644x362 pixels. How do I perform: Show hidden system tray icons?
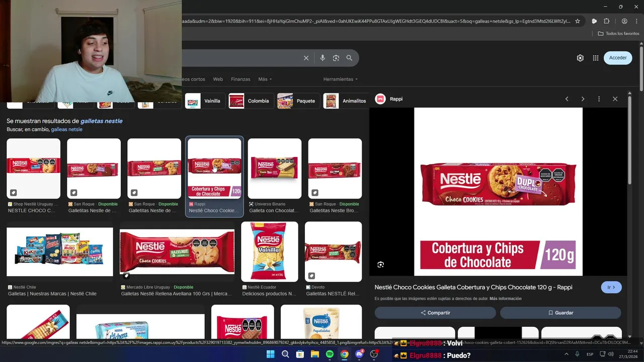point(566,354)
